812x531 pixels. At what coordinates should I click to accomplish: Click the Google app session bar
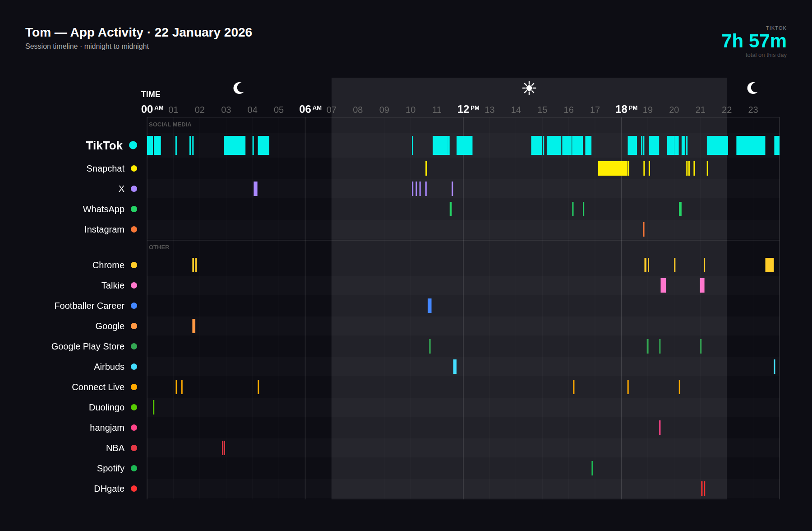(194, 326)
